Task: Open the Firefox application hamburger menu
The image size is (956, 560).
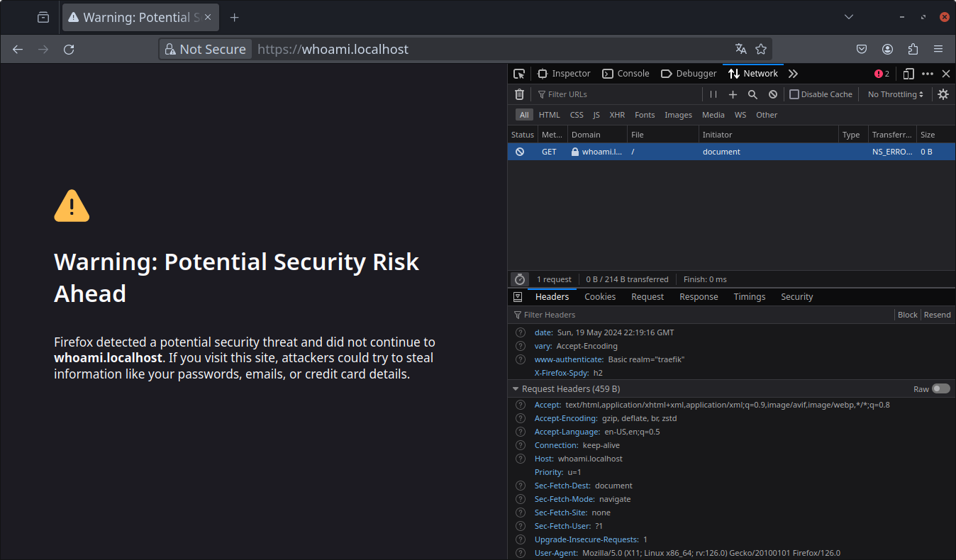Action: (x=938, y=49)
